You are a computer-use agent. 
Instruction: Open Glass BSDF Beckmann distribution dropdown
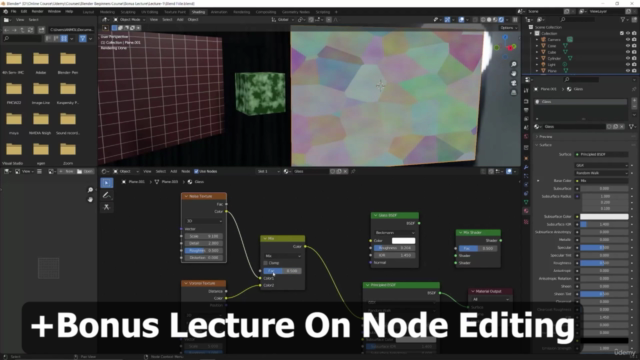(395, 233)
